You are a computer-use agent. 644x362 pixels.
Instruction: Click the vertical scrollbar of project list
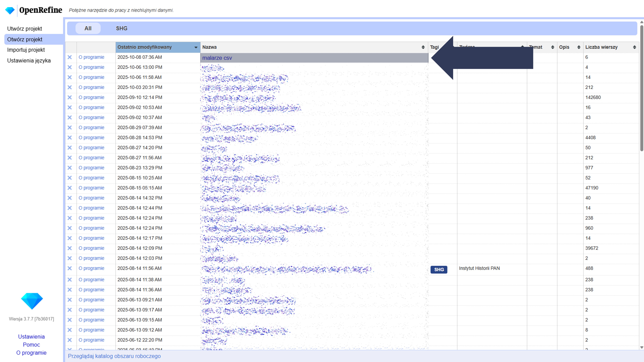click(x=642, y=87)
